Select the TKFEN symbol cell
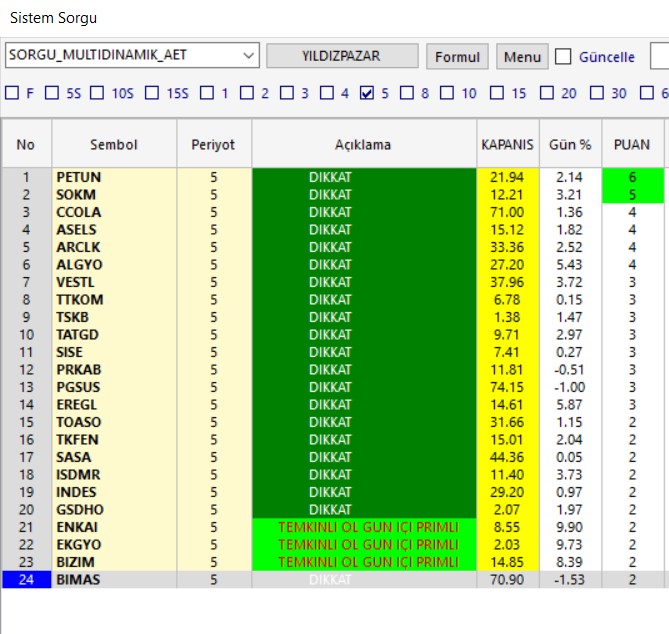Image resolution: width=669 pixels, height=634 pixels. (114, 439)
